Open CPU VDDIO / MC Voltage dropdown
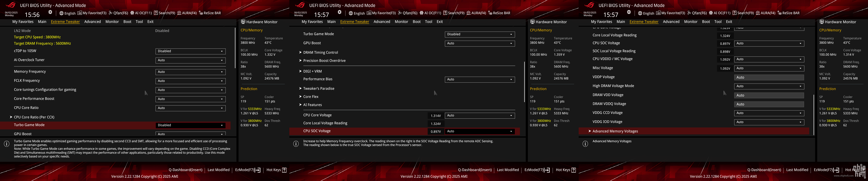The height and width of the screenshot is (181, 868). pos(769,59)
